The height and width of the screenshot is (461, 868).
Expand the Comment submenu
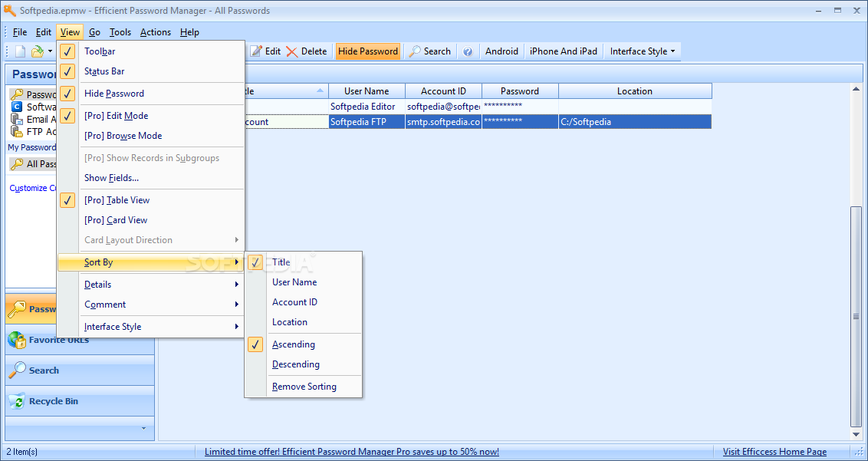[150, 305]
